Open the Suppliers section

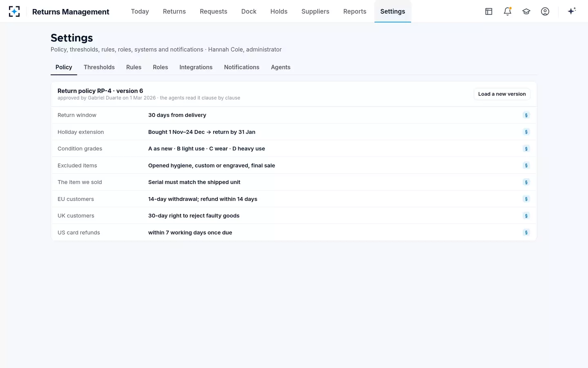315,11
